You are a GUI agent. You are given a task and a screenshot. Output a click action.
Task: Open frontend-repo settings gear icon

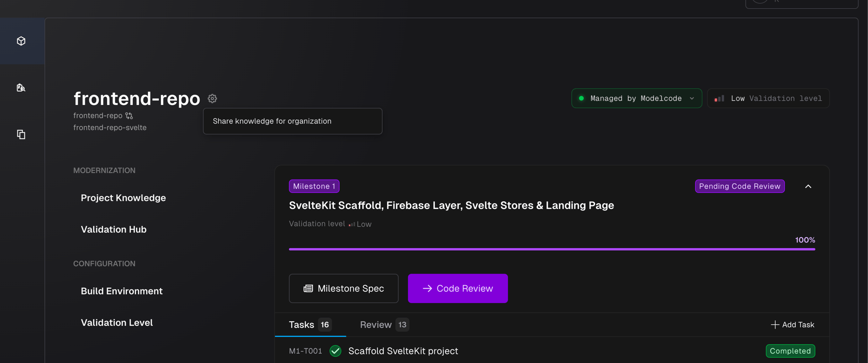point(212,98)
